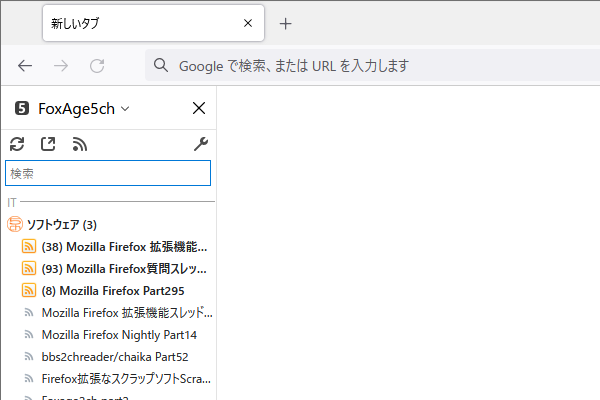The height and width of the screenshot is (400, 600).
Task: Go forward with the forward arrow
Action: point(61,66)
